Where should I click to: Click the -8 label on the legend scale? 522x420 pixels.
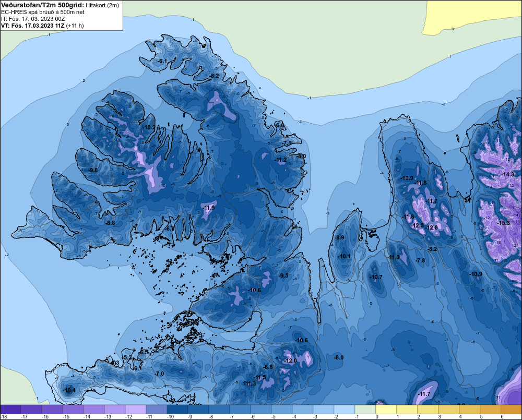212,417
